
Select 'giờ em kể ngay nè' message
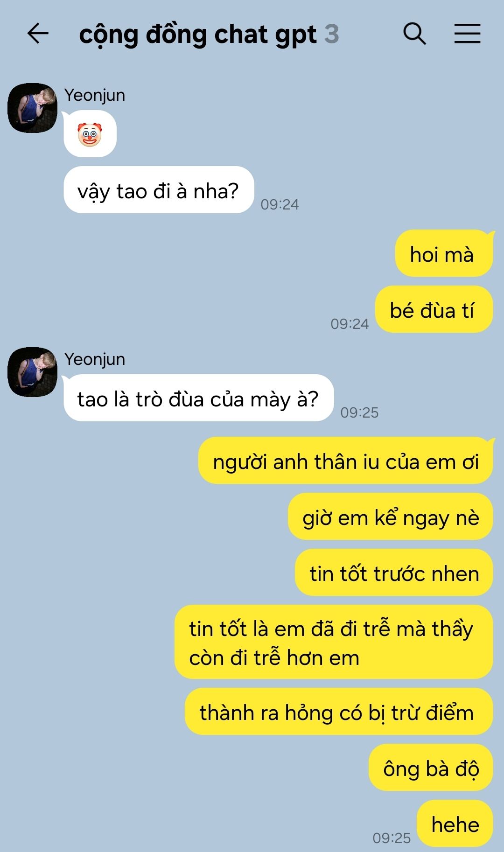[x=391, y=517]
